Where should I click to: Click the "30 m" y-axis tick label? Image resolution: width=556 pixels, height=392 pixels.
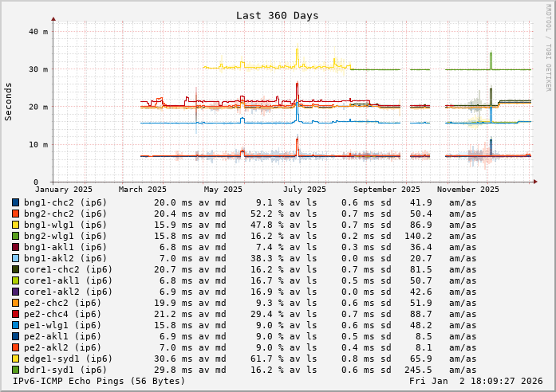point(40,69)
